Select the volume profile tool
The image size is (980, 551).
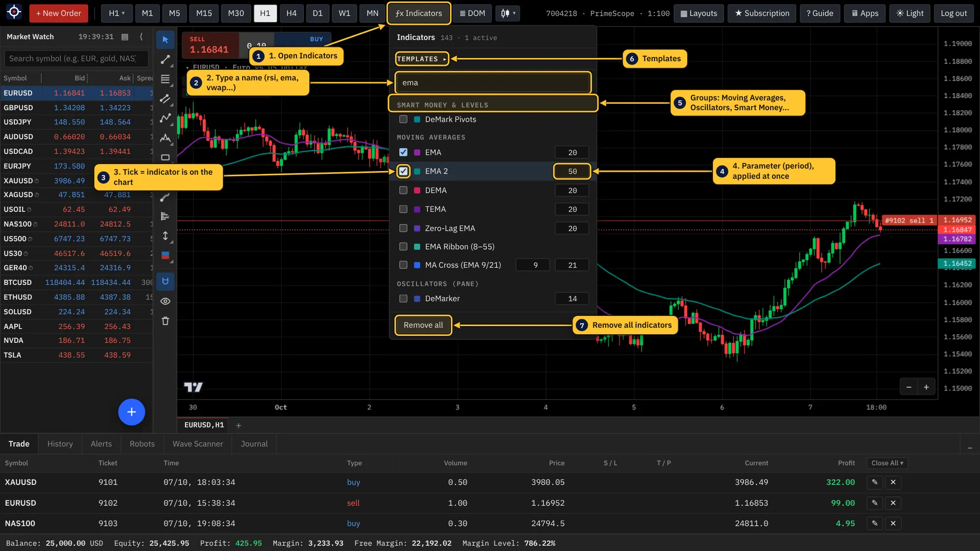(165, 216)
